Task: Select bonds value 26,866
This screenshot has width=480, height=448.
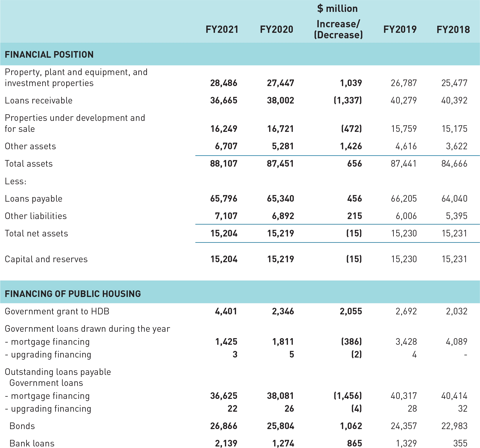Action: pyautogui.click(x=224, y=426)
